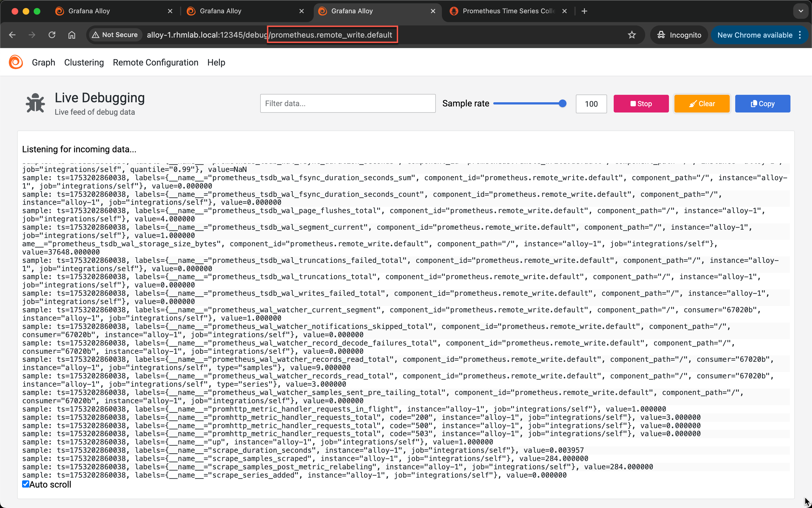The height and width of the screenshot is (508, 812).
Task: Focus the Filter data input field
Action: (348, 103)
